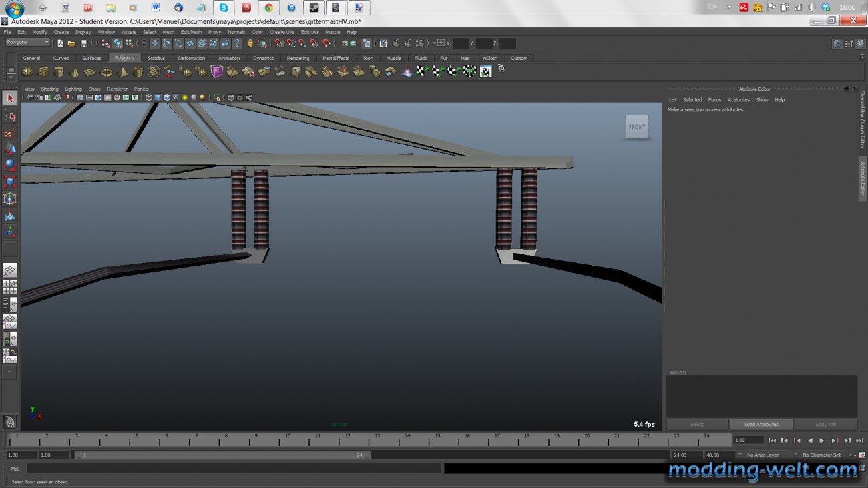The height and width of the screenshot is (488, 868).
Task: Create a polygon cube from shelf
Action: [43, 71]
